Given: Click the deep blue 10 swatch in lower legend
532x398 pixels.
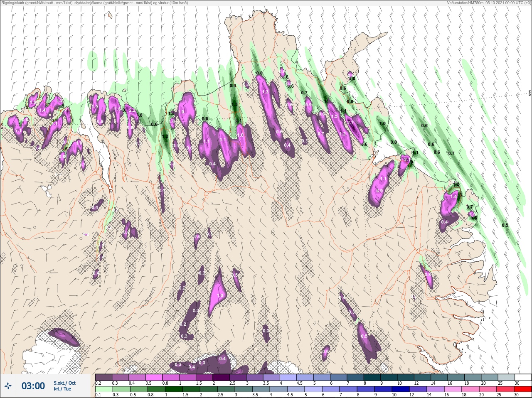Looking at the screenshot, I should 401,389.
